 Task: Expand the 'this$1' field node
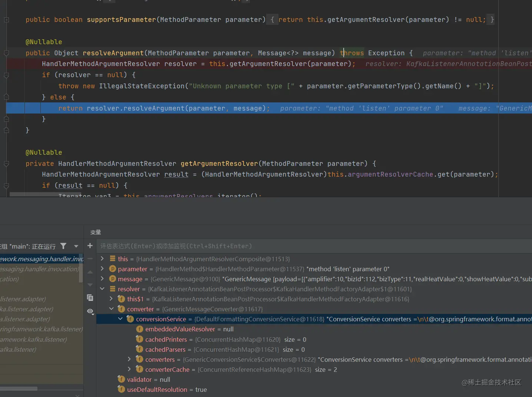(111, 299)
